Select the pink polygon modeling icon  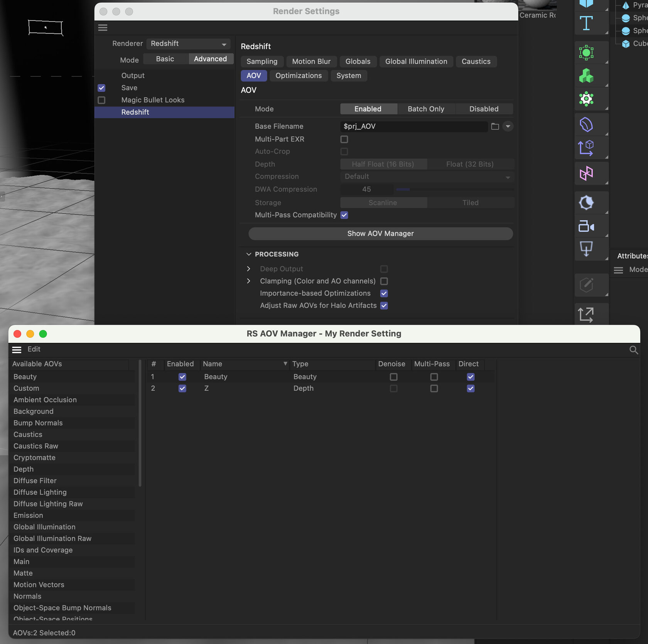586,174
